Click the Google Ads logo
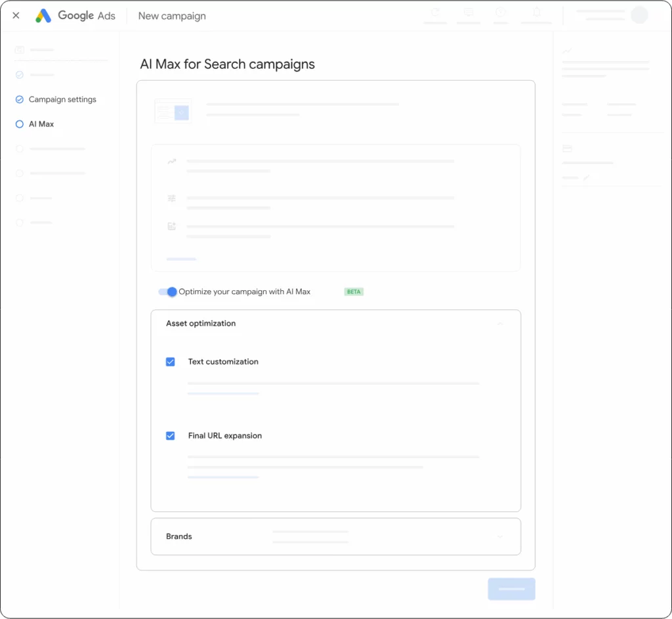Image resolution: width=672 pixels, height=619 pixels. coord(44,16)
